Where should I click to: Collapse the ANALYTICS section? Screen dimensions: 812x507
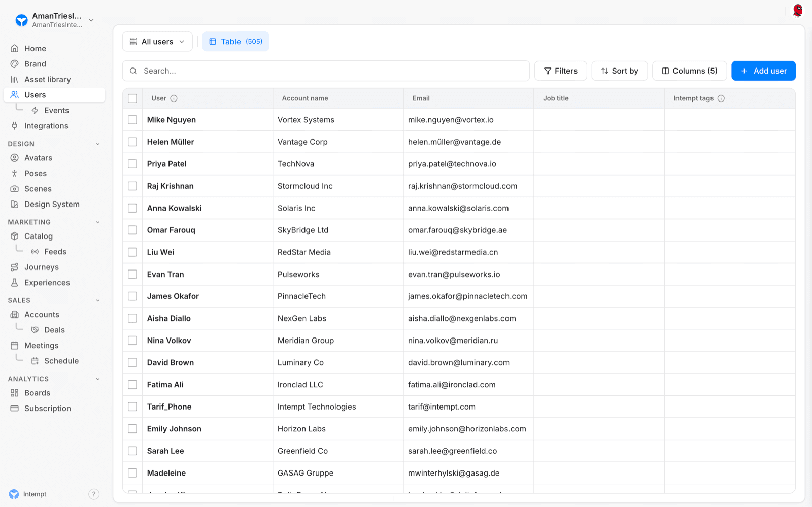[98, 379]
